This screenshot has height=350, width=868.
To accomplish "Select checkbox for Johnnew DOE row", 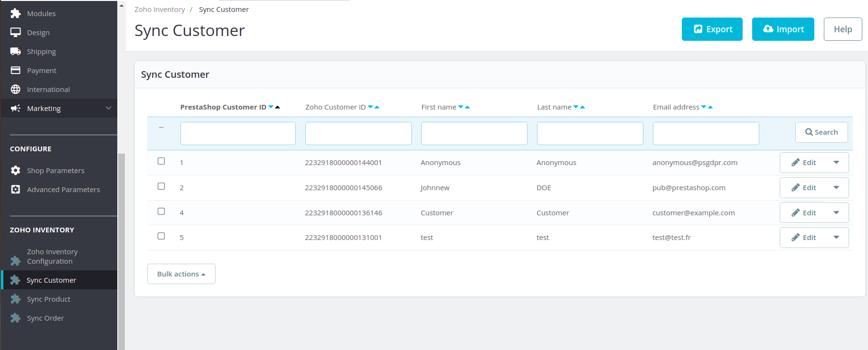I will pos(161,186).
